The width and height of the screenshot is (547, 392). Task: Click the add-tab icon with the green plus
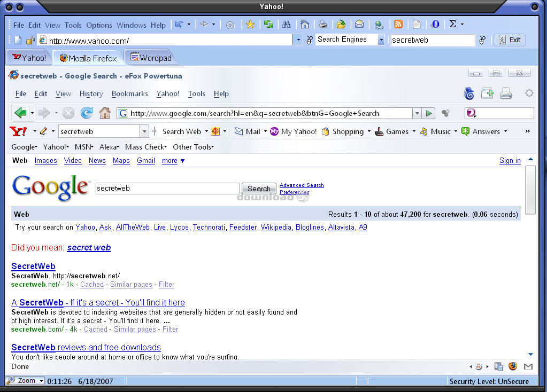point(487,93)
